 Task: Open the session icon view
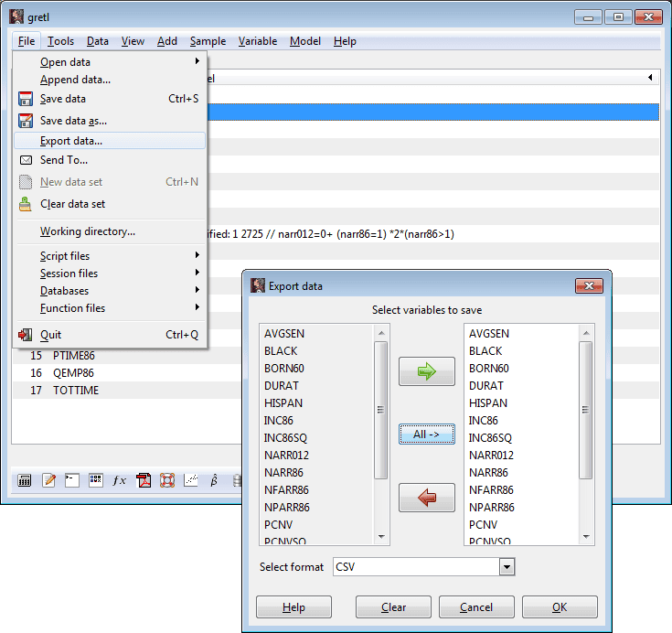(95, 480)
